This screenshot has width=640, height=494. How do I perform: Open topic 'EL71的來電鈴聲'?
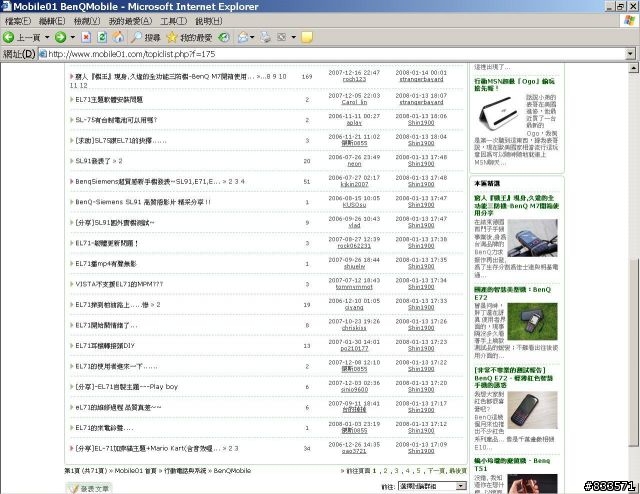(104, 428)
